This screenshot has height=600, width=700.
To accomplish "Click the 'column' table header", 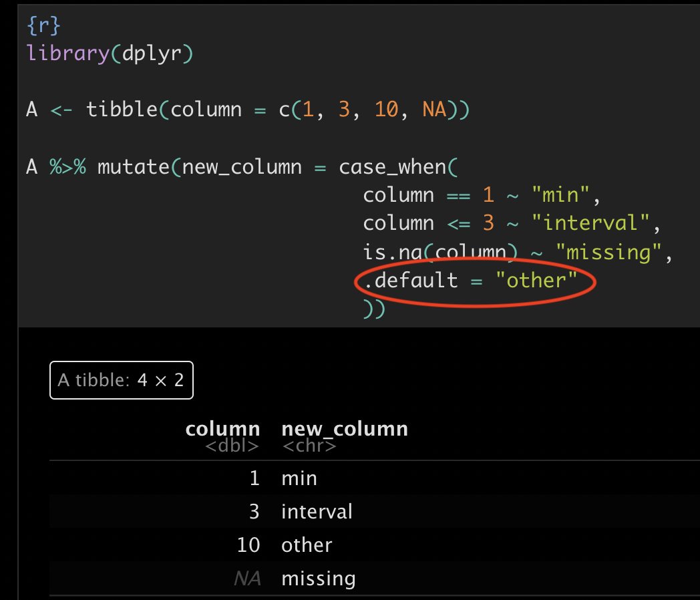I will click(x=223, y=428).
